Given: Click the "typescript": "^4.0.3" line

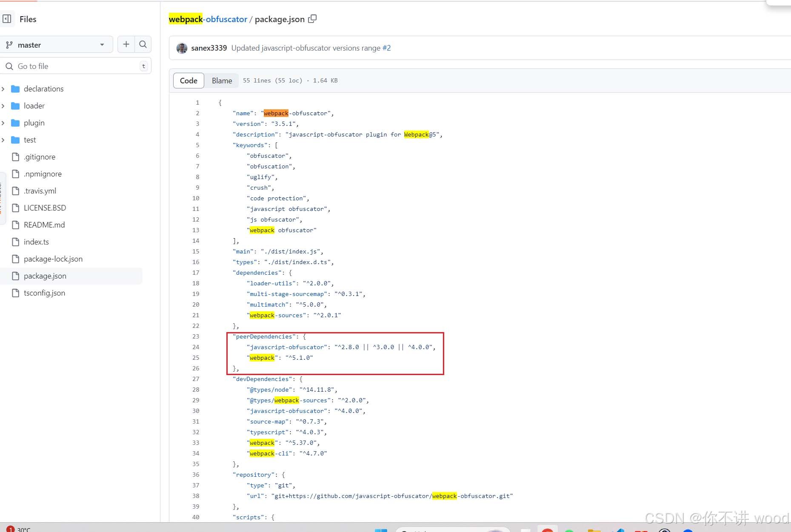Looking at the screenshot, I should tap(287, 432).
